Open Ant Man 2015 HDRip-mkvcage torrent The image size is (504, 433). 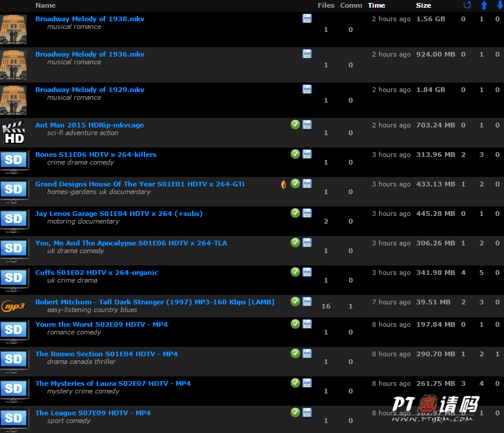coord(90,125)
